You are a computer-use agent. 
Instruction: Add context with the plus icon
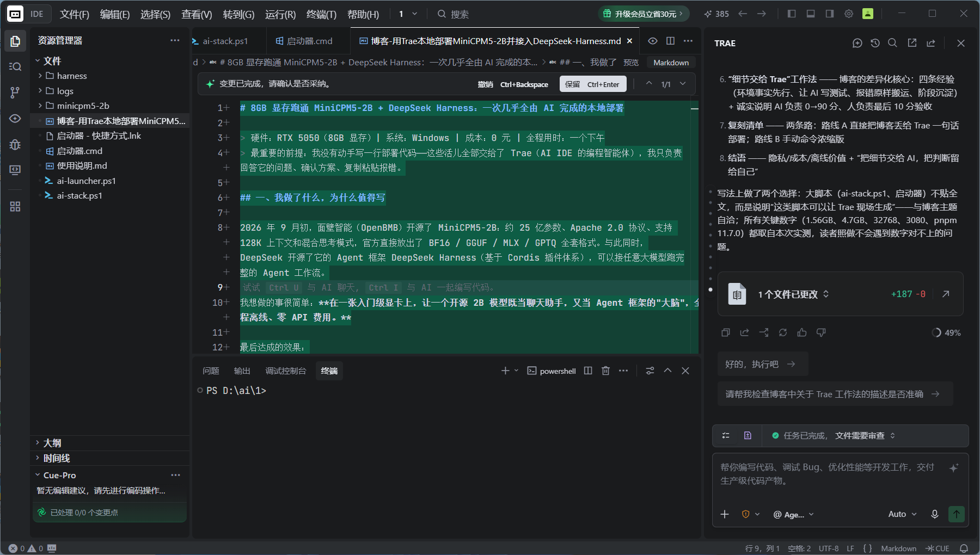725,514
